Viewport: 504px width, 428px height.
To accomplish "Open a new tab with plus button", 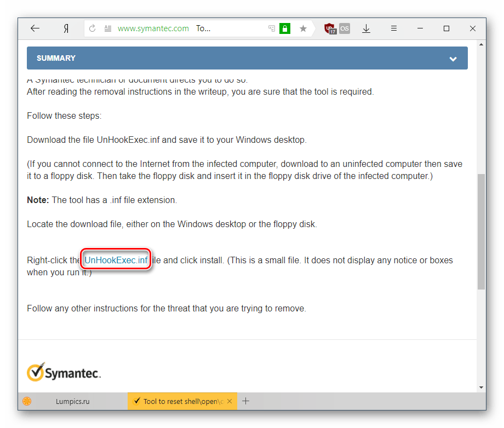I will pyautogui.click(x=246, y=401).
